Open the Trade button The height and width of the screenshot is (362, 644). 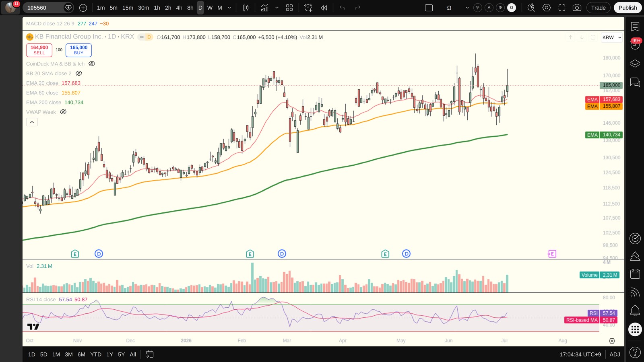coord(599,8)
